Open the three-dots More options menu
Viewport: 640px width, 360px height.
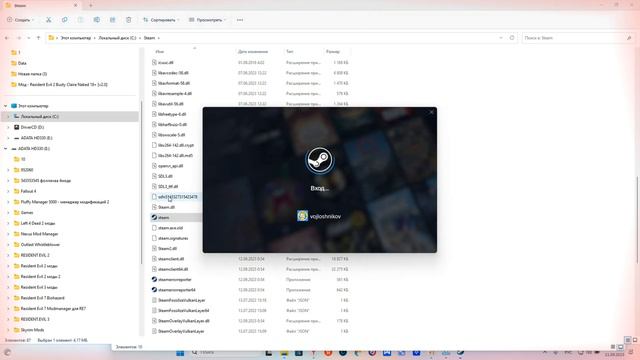coord(240,20)
